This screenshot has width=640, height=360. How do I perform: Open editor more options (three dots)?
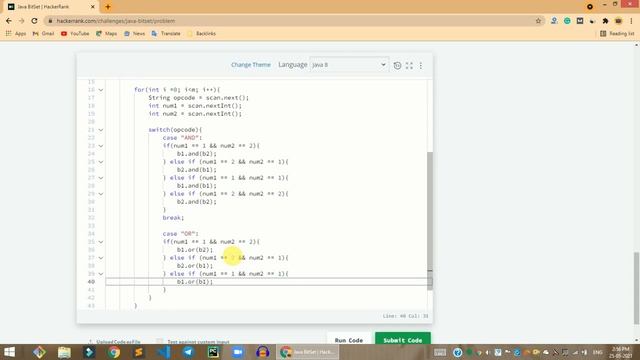tap(421, 65)
